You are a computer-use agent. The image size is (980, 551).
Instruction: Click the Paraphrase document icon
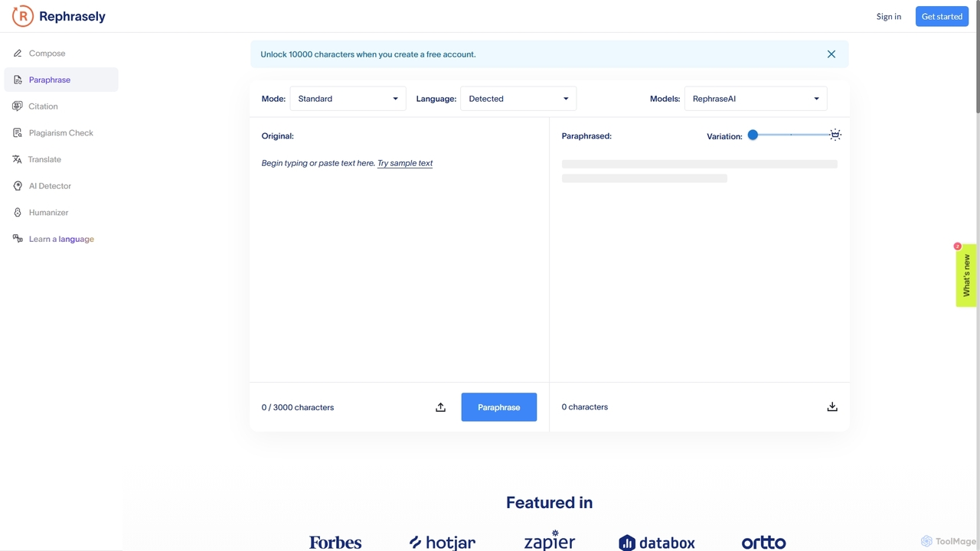pyautogui.click(x=18, y=80)
